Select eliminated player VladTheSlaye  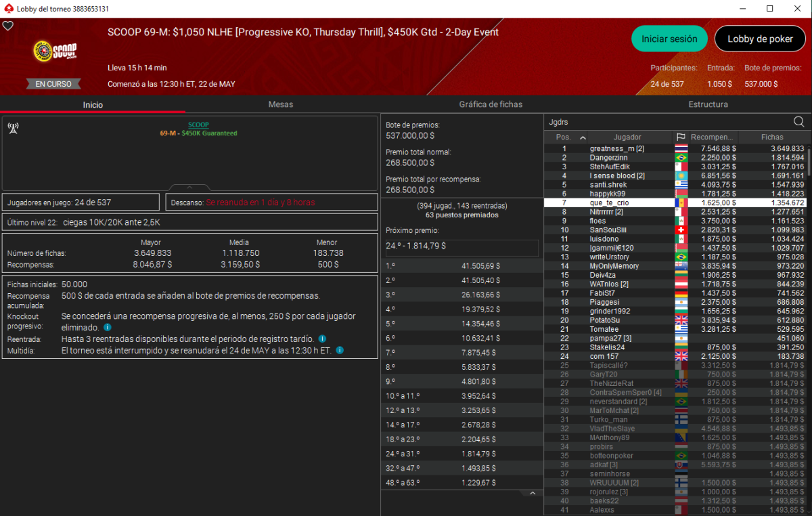tap(675, 429)
